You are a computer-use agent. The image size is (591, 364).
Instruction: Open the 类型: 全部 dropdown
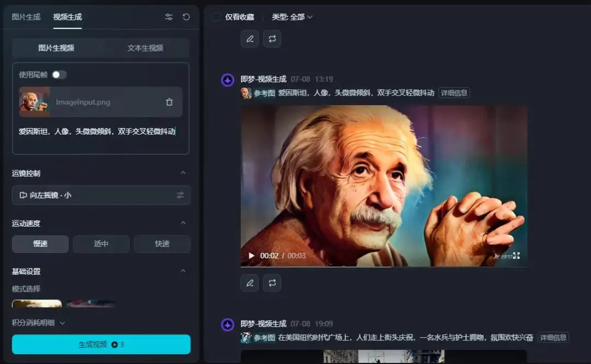click(292, 17)
